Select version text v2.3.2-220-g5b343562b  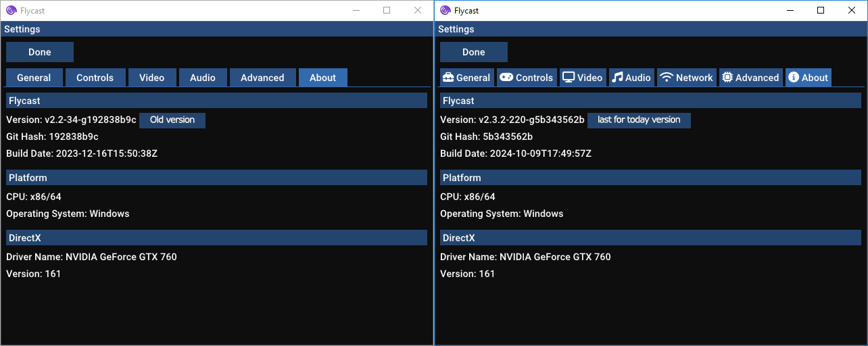click(x=532, y=120)
